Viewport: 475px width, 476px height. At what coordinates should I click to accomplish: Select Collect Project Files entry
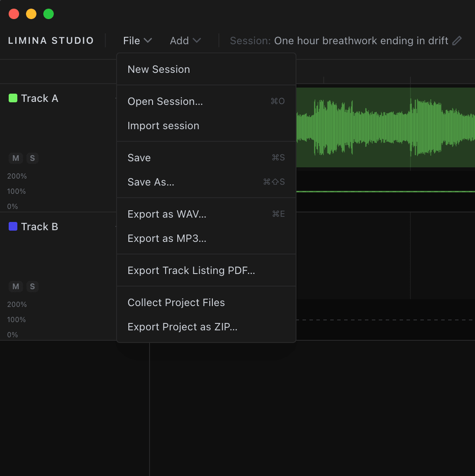[206, 303]
